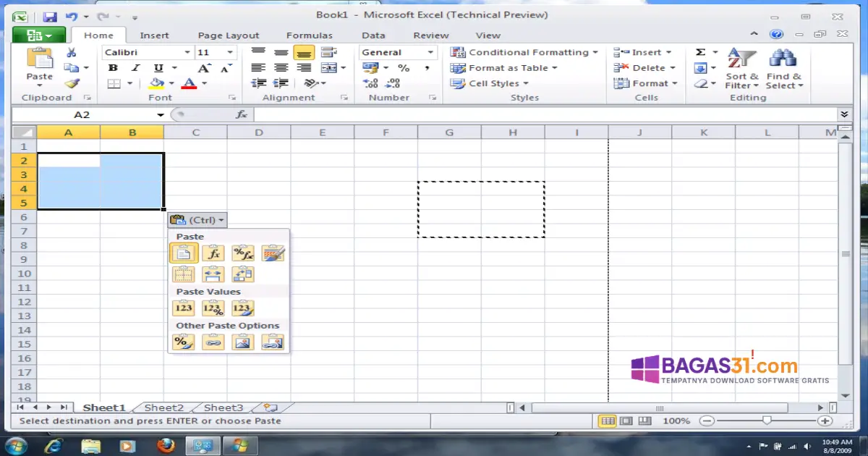
Task: Open the Insert ribbon tab
Action: point(154,35)
